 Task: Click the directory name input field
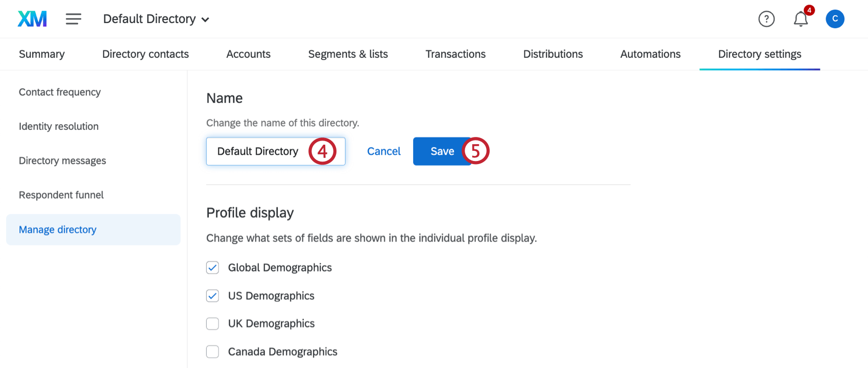coord(258,151)
